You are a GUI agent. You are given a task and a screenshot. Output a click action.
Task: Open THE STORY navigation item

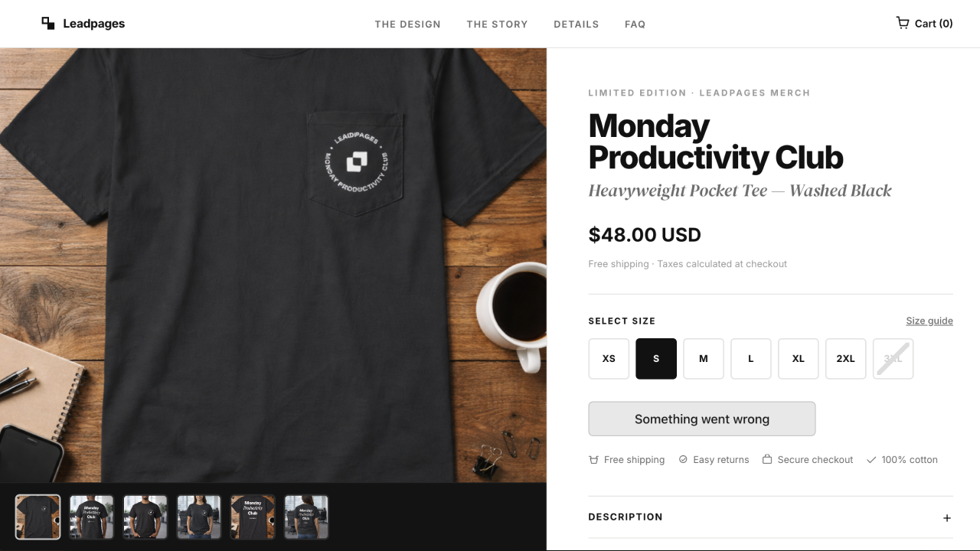[497, 24]
